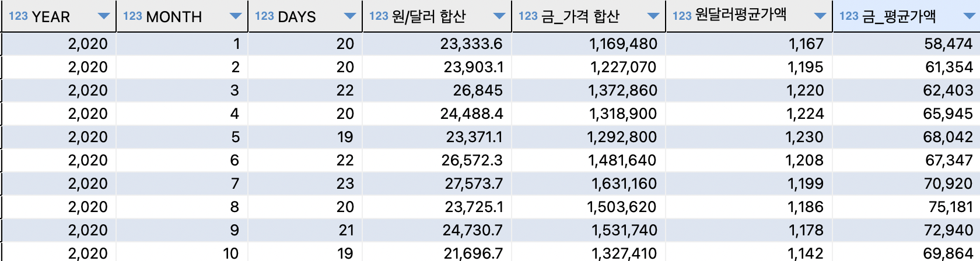Screen dimensions: 980x261
Task: Select DAYS cell 21 in month 9 row
Action: click(305, 230)
